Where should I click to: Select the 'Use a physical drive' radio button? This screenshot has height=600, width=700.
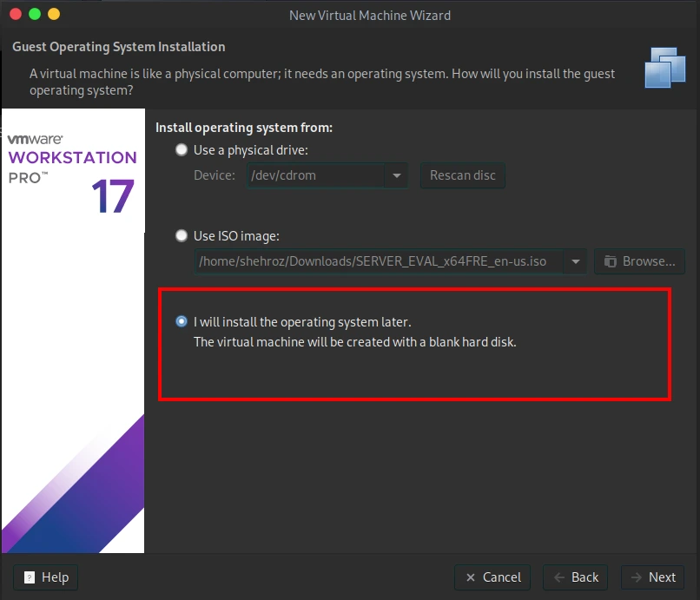[182, 150]
